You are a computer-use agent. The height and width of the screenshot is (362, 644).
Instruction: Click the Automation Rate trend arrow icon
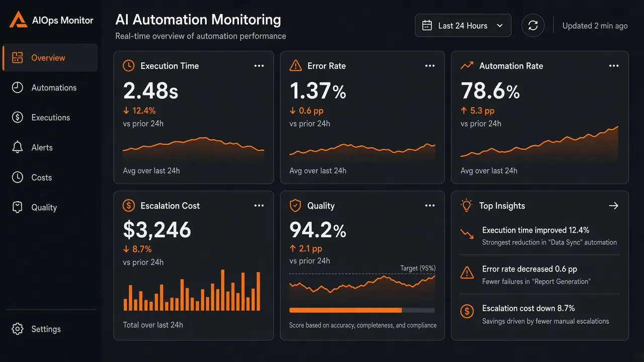[467, 65]
